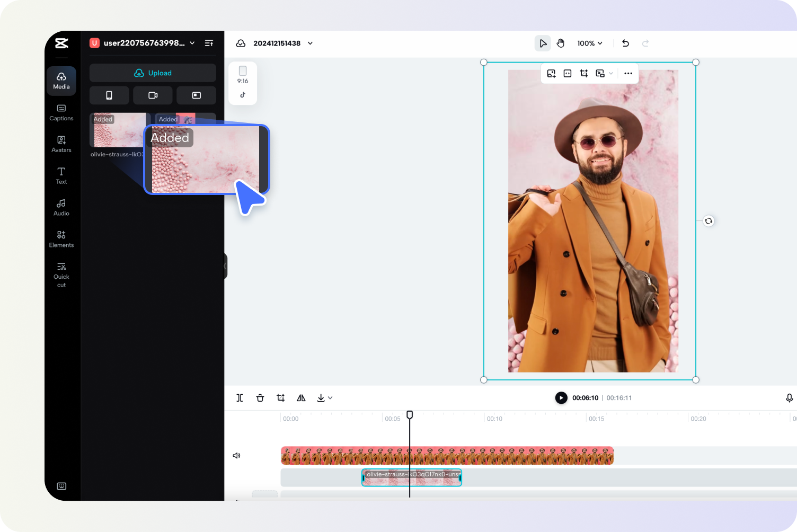Image resolution: width=797 pixels, height=532 pixels.
Task: Open the Avatars panel
Action: pos(61,144)
